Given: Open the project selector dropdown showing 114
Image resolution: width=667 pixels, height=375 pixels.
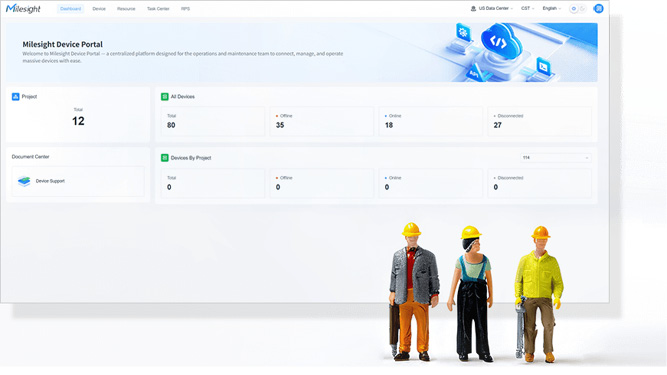Looking at the screenshot, I should [556, 158].
